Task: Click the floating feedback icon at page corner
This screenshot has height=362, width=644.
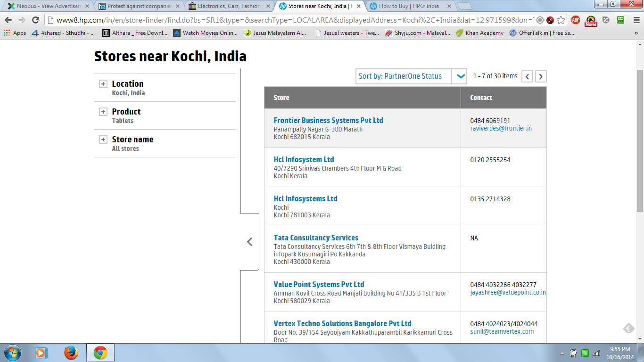Action: tap(628, 329)
